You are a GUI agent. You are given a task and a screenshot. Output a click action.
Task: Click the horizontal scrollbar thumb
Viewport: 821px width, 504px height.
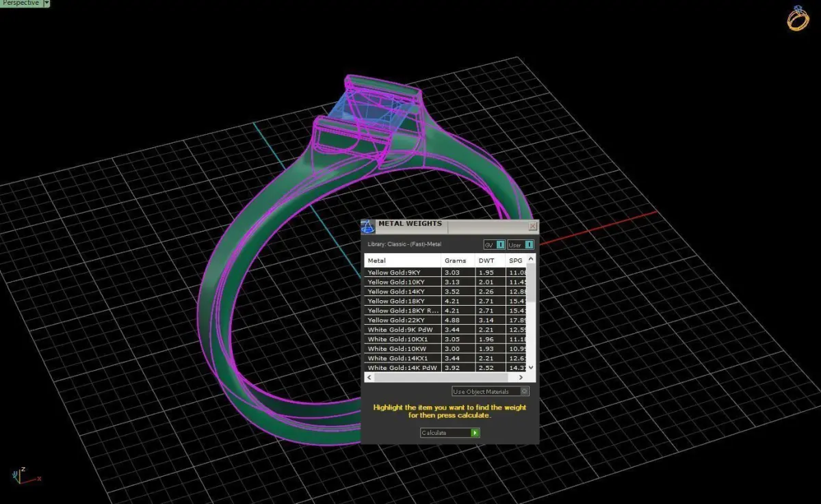click(441, 377)
